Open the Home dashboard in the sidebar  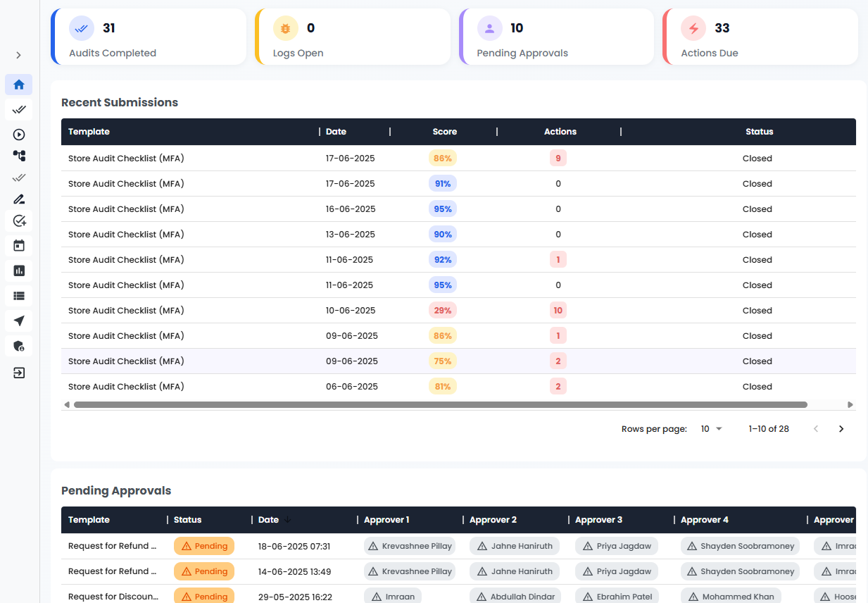click(x=19, y=85)
